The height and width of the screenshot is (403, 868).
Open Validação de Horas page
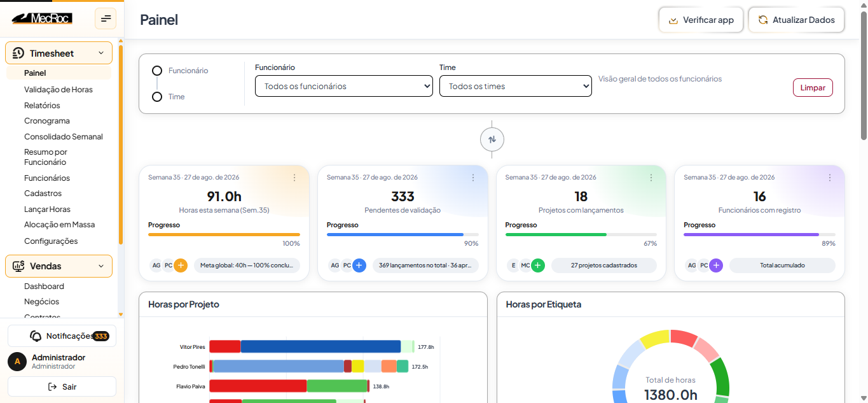[59, 90]
